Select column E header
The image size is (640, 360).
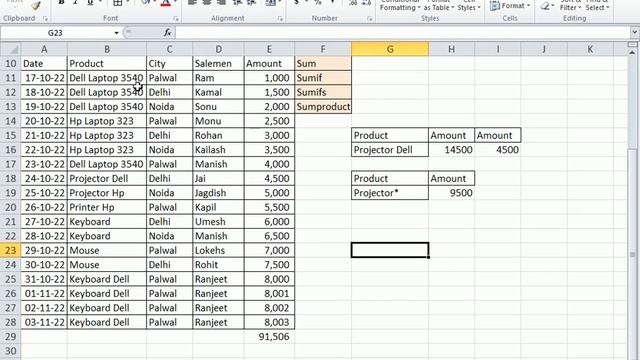coord(269,49)
